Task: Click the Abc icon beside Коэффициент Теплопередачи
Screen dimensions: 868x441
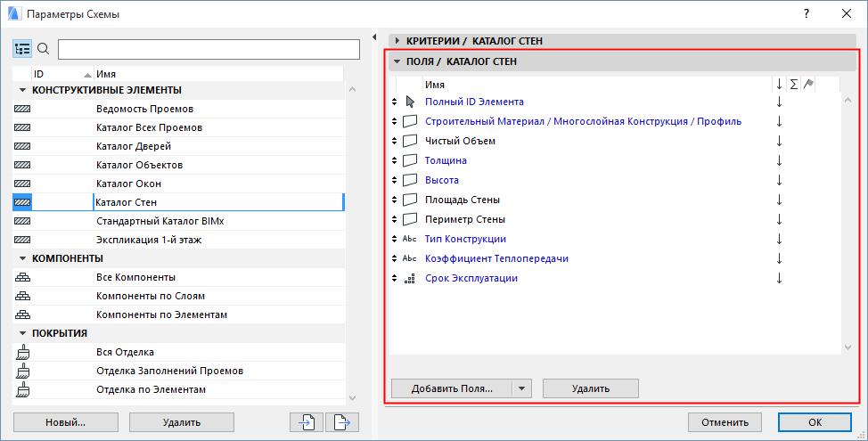Action: pyautogui.click(x=410, y=258)
